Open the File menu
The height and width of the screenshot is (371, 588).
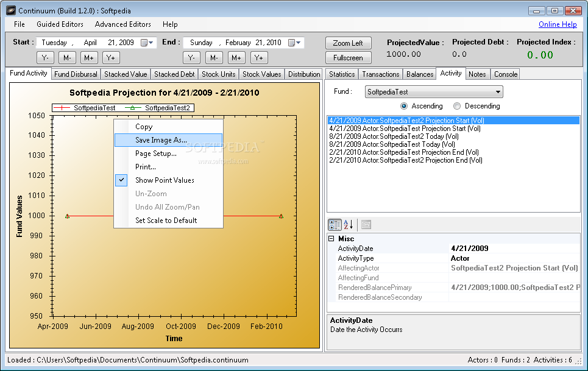pyautogui.click(x=19, y=24)
